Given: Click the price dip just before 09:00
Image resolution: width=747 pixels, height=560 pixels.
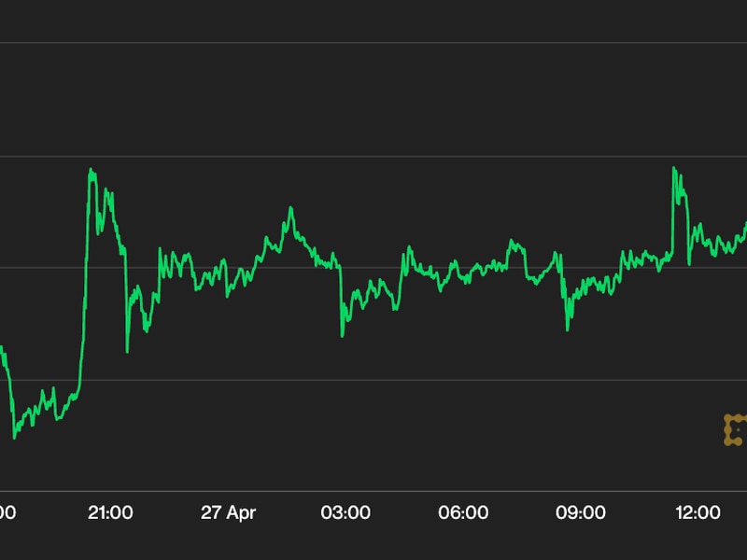Looking at the screenshot, I should [567, 329].
